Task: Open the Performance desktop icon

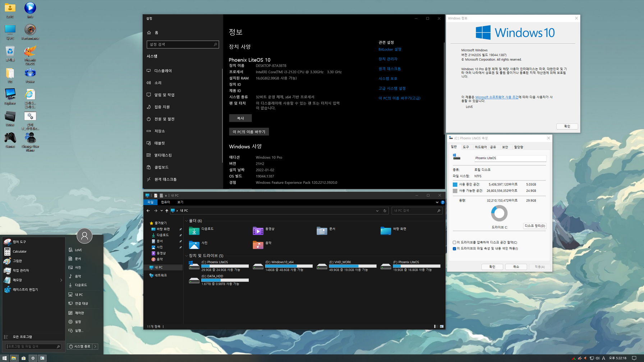Action: click(x=30, y=32)
